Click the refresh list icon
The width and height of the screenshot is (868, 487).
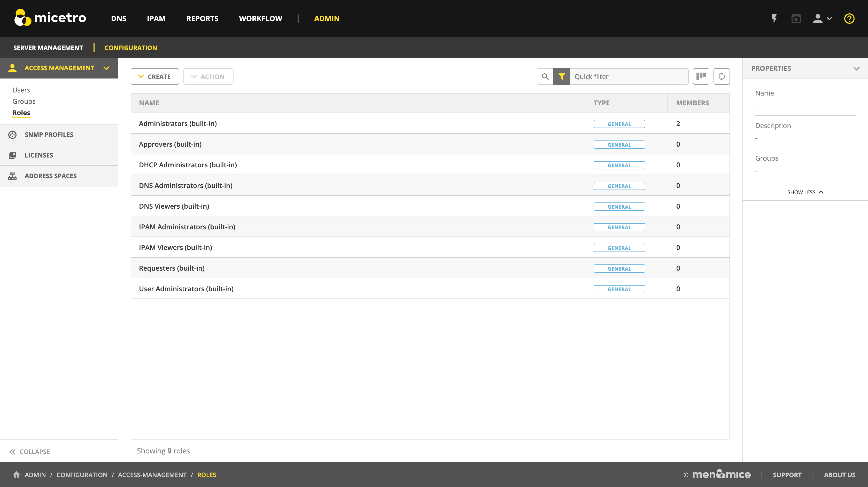point(722,76)
